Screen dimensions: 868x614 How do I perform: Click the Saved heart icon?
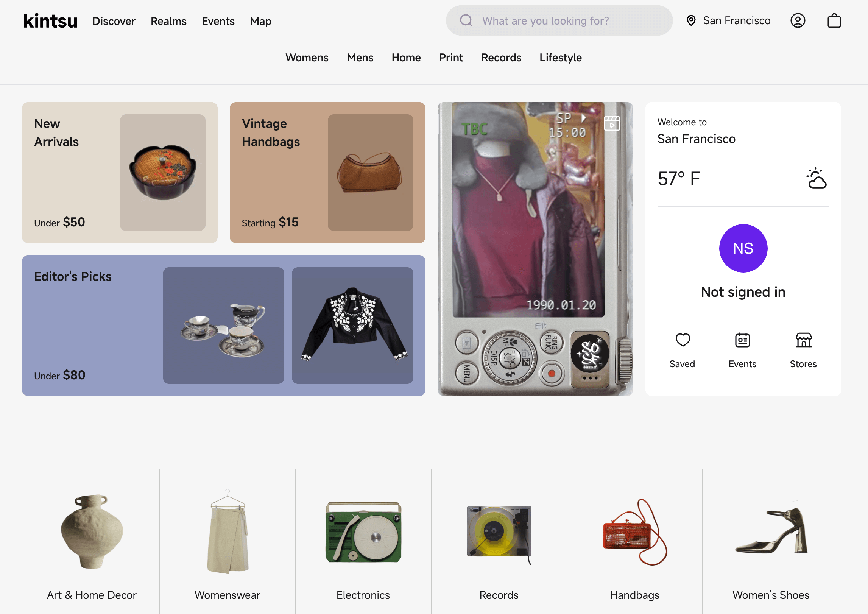(683, 340)
